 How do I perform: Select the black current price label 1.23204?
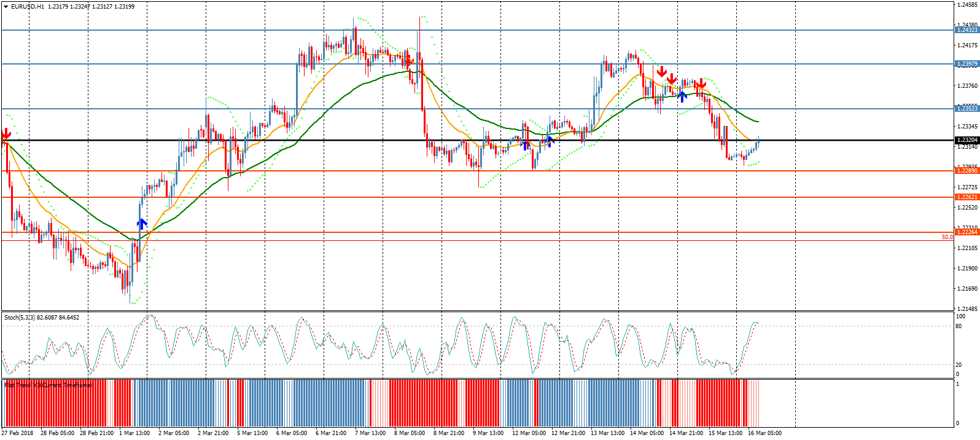966,140
